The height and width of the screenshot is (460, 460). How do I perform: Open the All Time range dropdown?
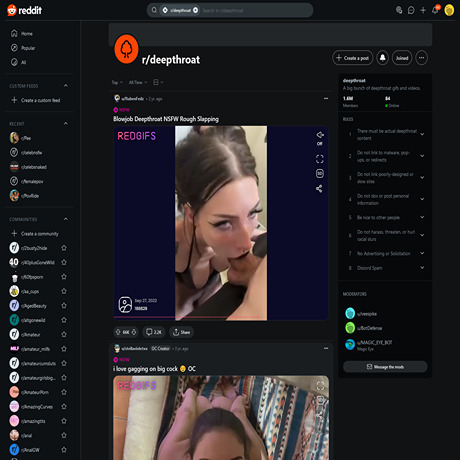[138, 82]
